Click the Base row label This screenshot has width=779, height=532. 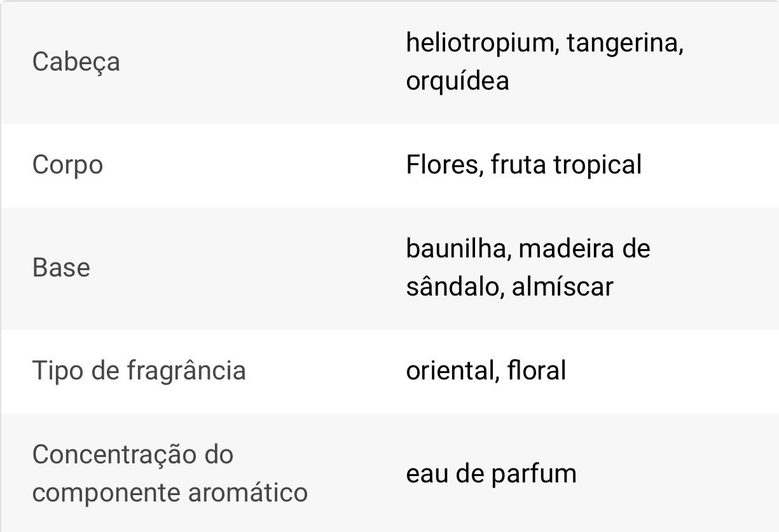click(x=61, y=268)
